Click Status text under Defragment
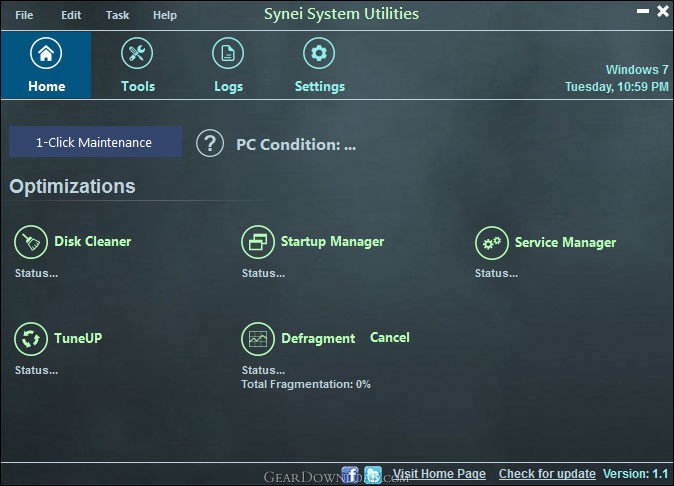Image resolution: width=674 pixels, height=486 pixels. [263, 370]
